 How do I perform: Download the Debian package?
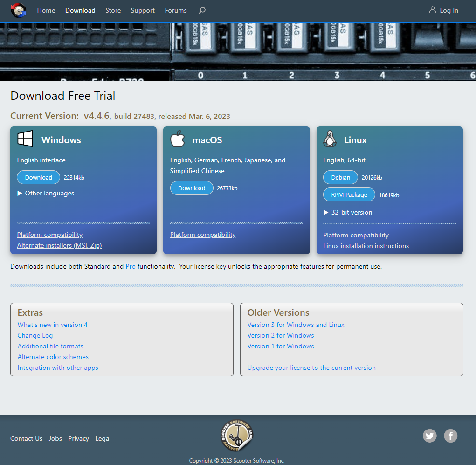(341, 177)
